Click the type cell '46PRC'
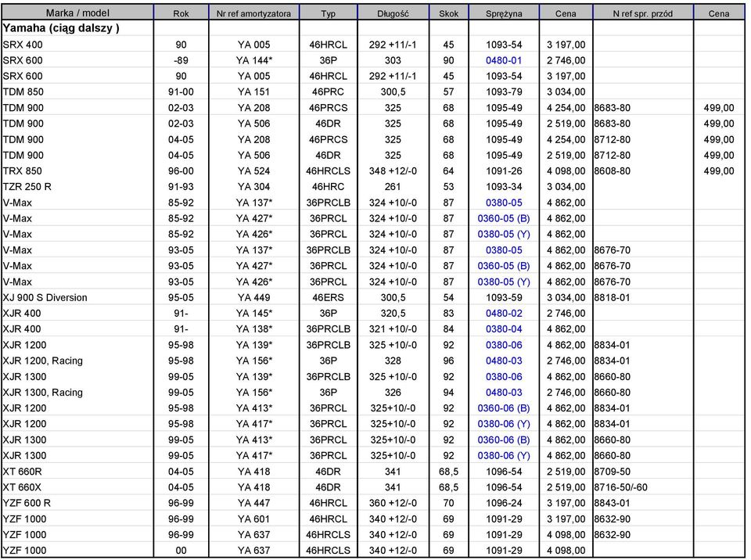 coord(328,92)
